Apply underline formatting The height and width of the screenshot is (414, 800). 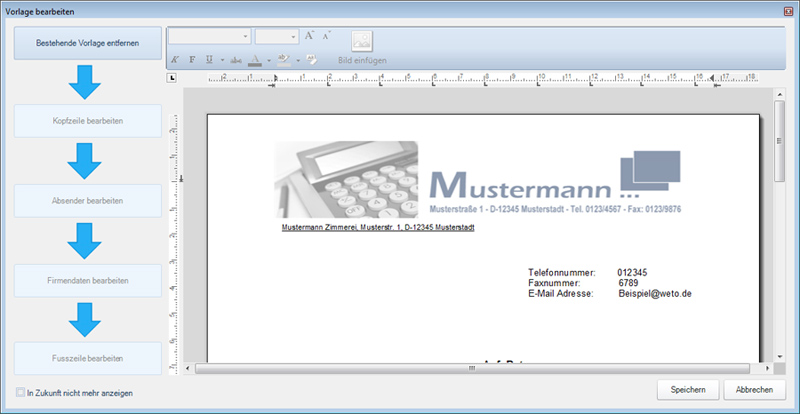coord(209,60)
